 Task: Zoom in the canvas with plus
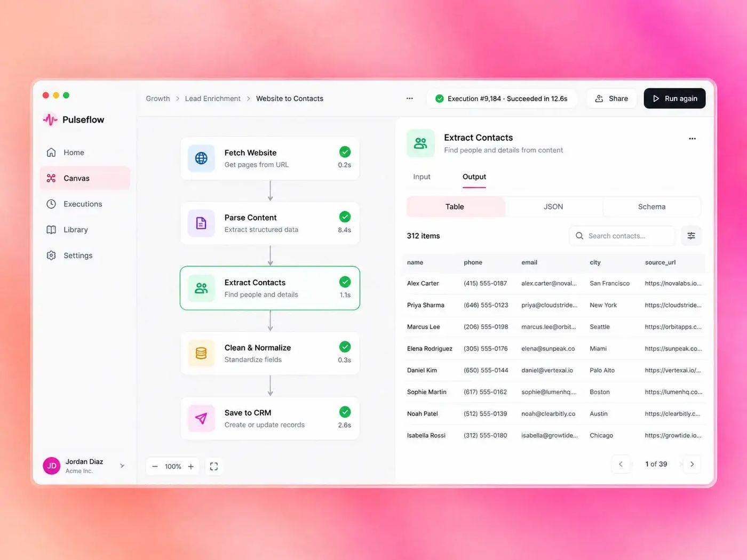tap(190, 466)
